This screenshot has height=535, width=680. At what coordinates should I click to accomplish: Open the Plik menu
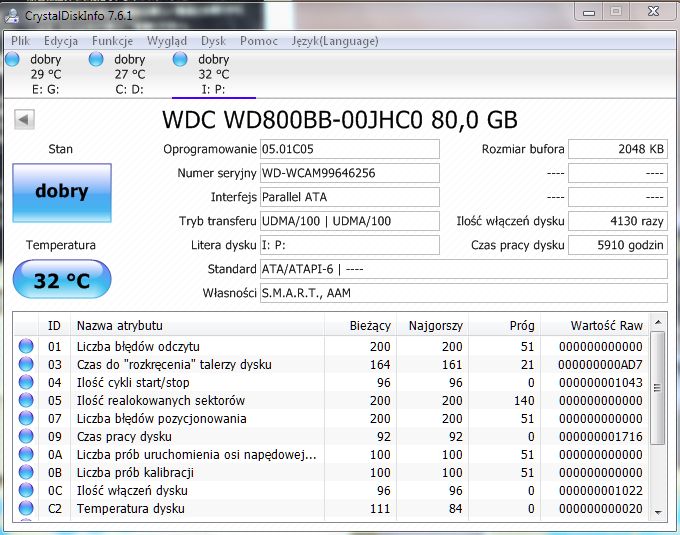tap(20, 41)
